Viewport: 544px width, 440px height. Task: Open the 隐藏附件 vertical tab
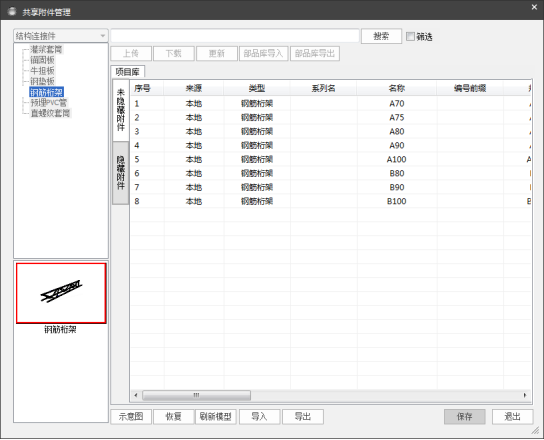(x=120, y=172)
